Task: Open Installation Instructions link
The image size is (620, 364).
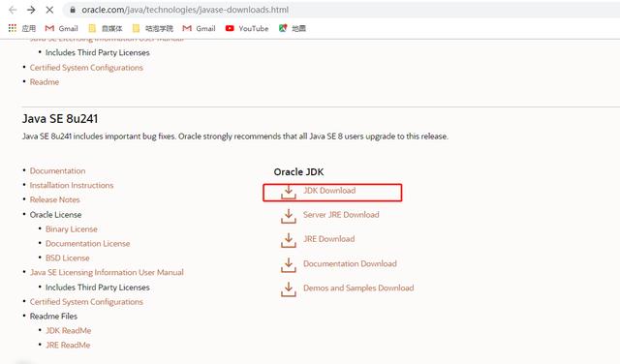Action: click(x=72, y=185)
